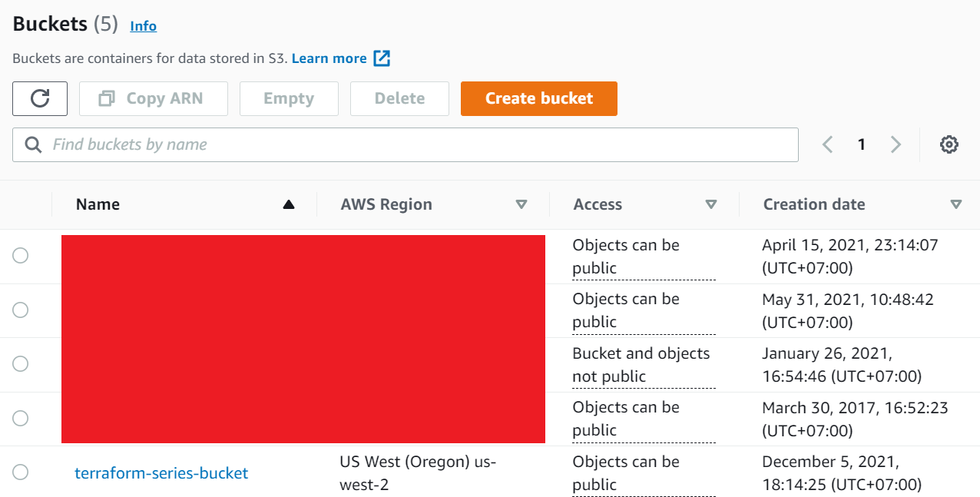Image resolution: width=980 pixels, height=497 pixels.
Task: Open the terraform-series-bucket link
Action: click(x=161, y=473)
